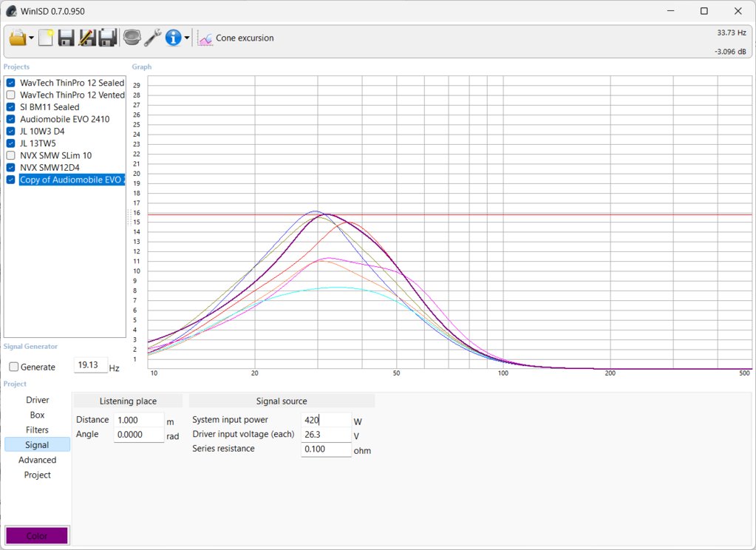Image resolution: width=756 pixels, height=550 pixels.
Task: Save all projects with the double floppy icon
Action: 107,38
